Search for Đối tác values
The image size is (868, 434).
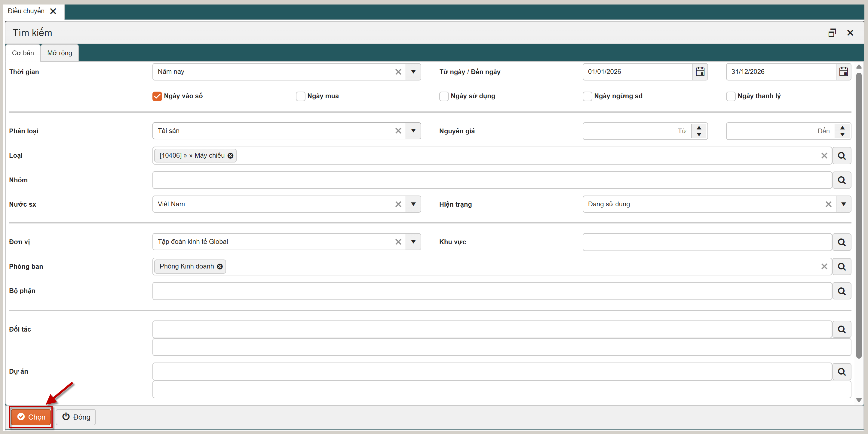pyautogui.click(x=842, y=329)
